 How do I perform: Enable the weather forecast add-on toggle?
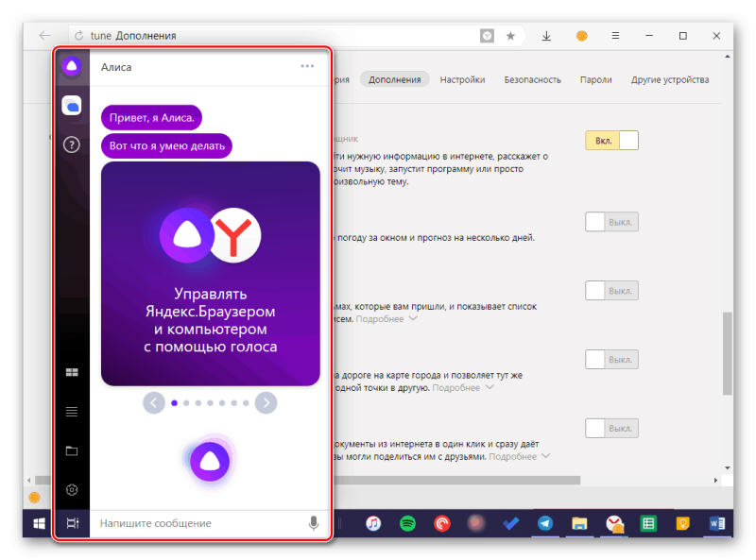pos(611,222)
